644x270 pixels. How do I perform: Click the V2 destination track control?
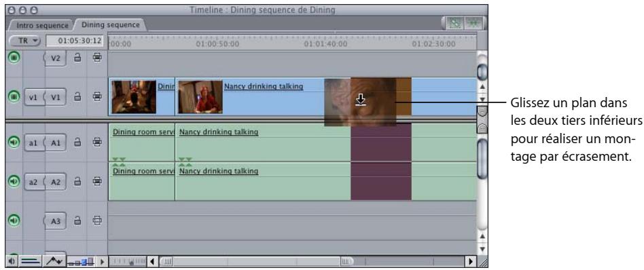click(x=55, y=58)
